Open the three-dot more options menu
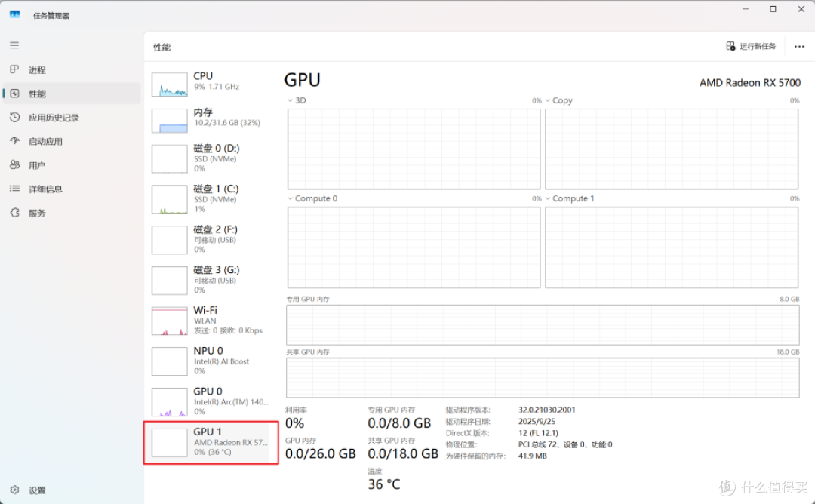This screenshot has width=815, height=504. tap(799, 46)
